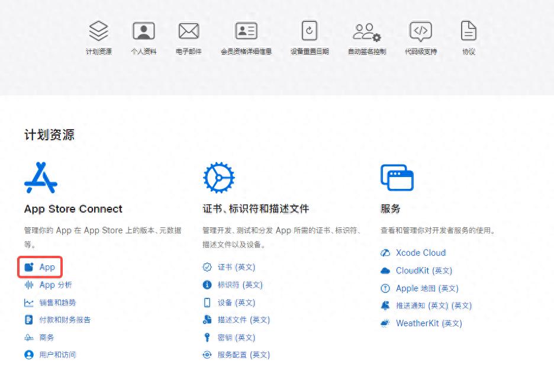The width and height of the screenshot is (554, 392).
Task: Open 付款和财务报告 link
Action: tap(65, 320)
